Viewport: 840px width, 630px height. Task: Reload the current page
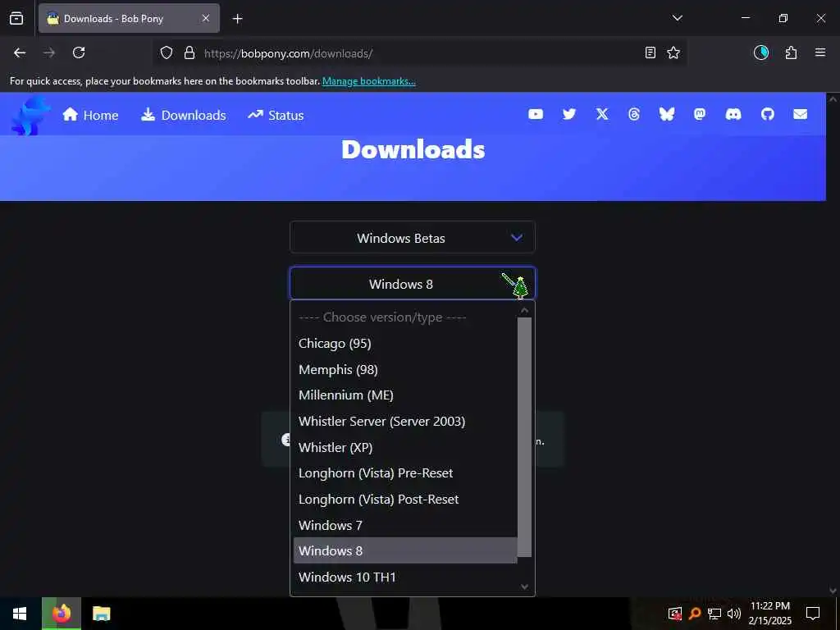coord(79,52)
